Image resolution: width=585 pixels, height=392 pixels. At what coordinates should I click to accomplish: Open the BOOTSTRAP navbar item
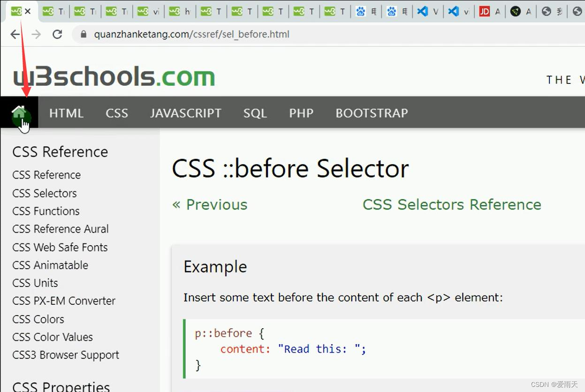tap(372, 113)
